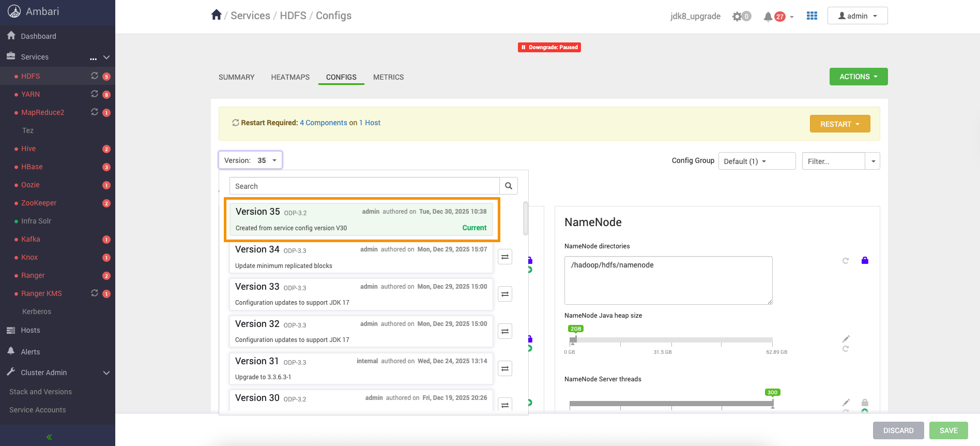Click compare icon for Version 32
The height and width of the screenshot is (446, 980).
pyautogui.click(x=505, y=332)
